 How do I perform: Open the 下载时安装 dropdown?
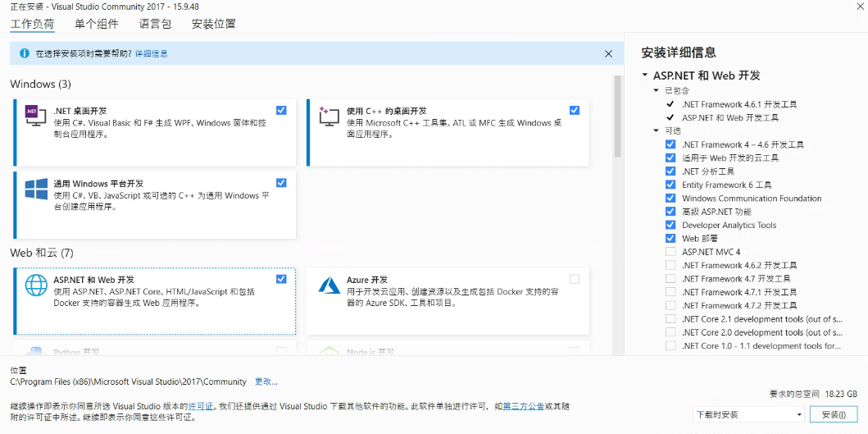(x=748, y=414)
